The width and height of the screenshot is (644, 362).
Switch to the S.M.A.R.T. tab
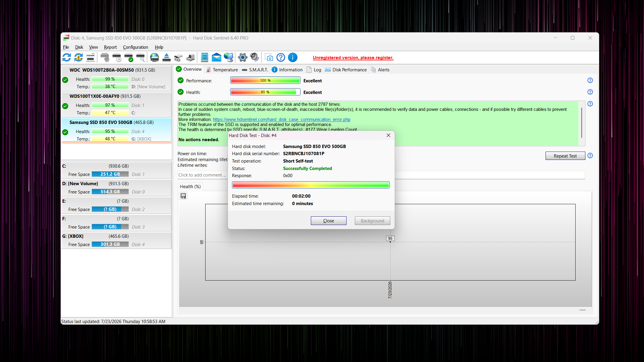(255, 70)
